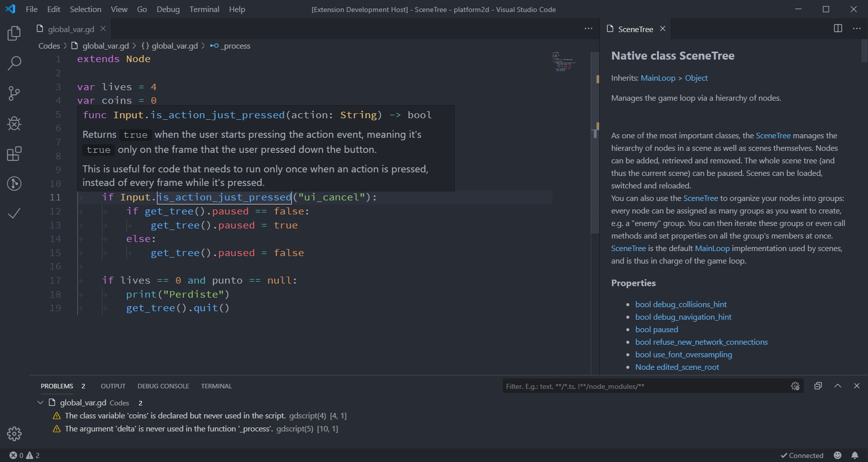This screenshot has height=462, width=868.
Task: Open the Debug menu
Action: 167,9
